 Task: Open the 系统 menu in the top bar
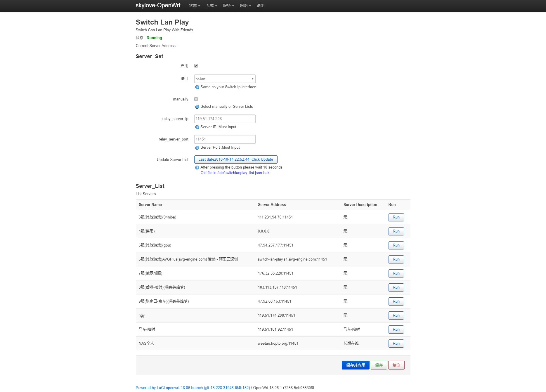click(212, 6)
